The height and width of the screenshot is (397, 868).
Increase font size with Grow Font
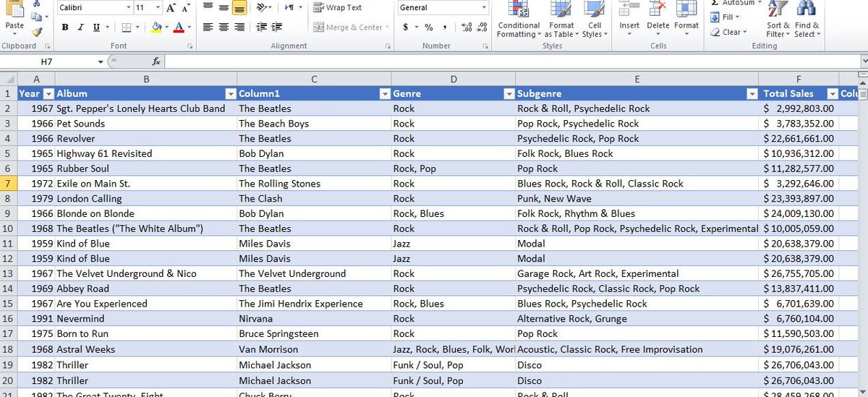171,8
